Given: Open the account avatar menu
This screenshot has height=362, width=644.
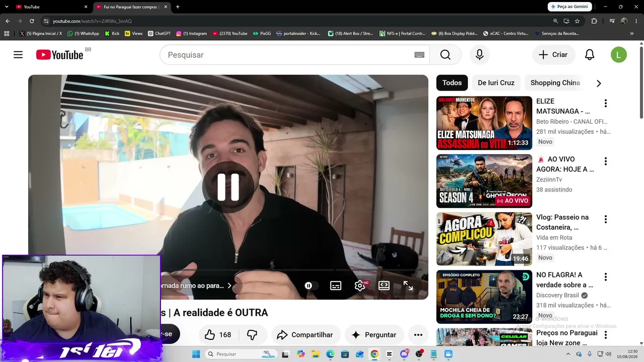Looking at the screenshot, I should (619, 55).
